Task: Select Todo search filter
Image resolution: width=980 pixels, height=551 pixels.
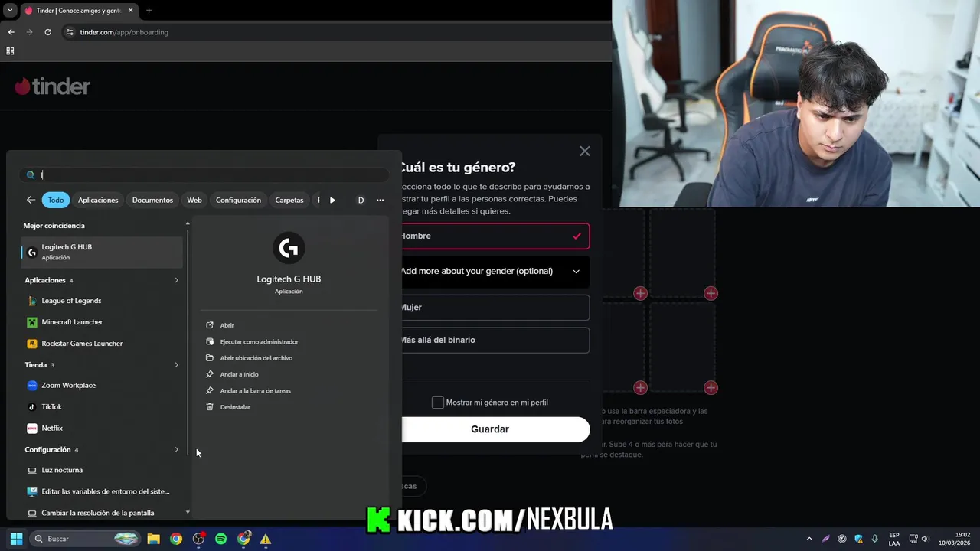Action: coord(56,200)
